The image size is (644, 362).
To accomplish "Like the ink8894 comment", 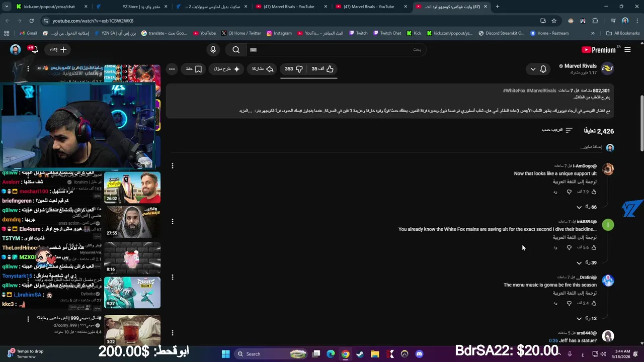I will coord(594,247).
